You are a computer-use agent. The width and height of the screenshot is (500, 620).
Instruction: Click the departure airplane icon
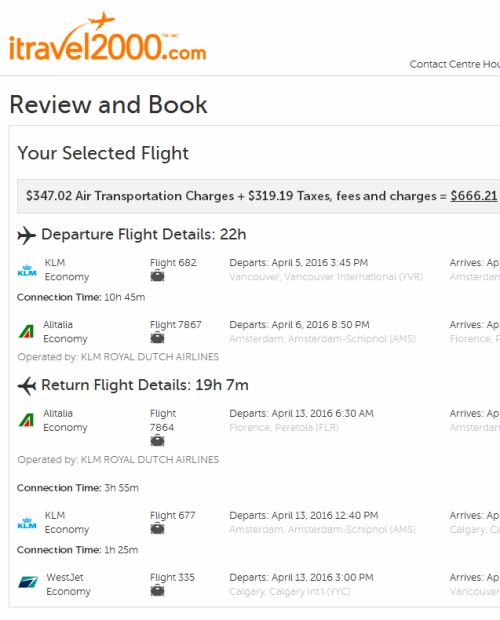tap(26, 235)
